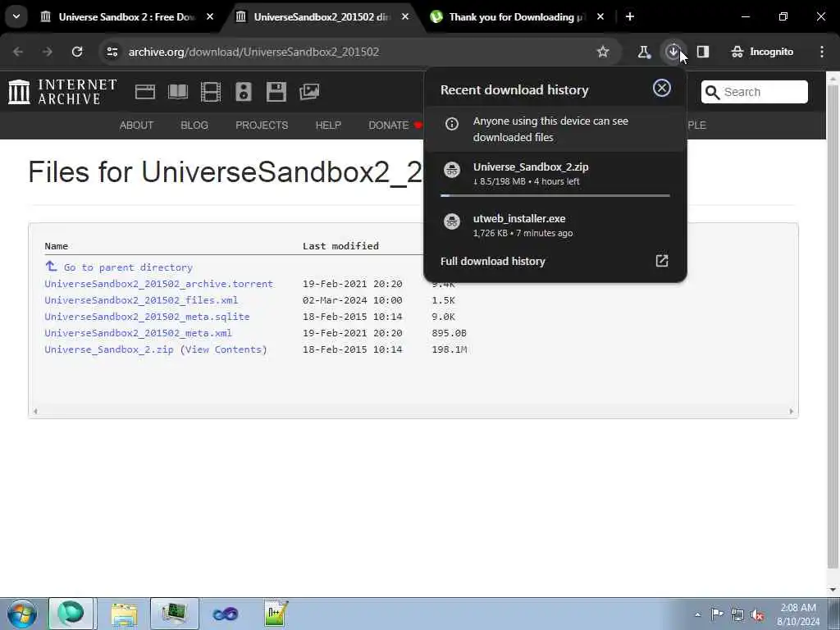Open UniverseSandbox2_201502_meta.xml
The height and width of the screenshot is (630, 840).
(x=138, y=333)
